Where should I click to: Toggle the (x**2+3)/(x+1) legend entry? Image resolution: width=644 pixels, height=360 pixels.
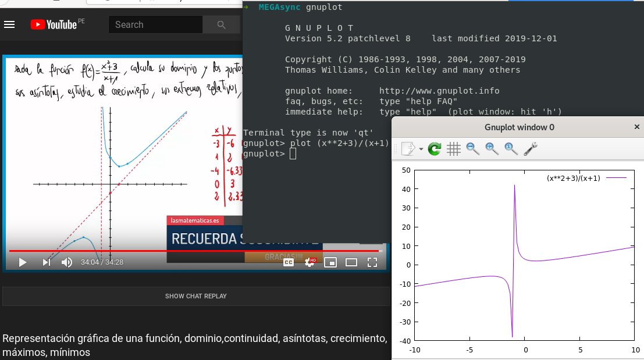click(586, 178)
